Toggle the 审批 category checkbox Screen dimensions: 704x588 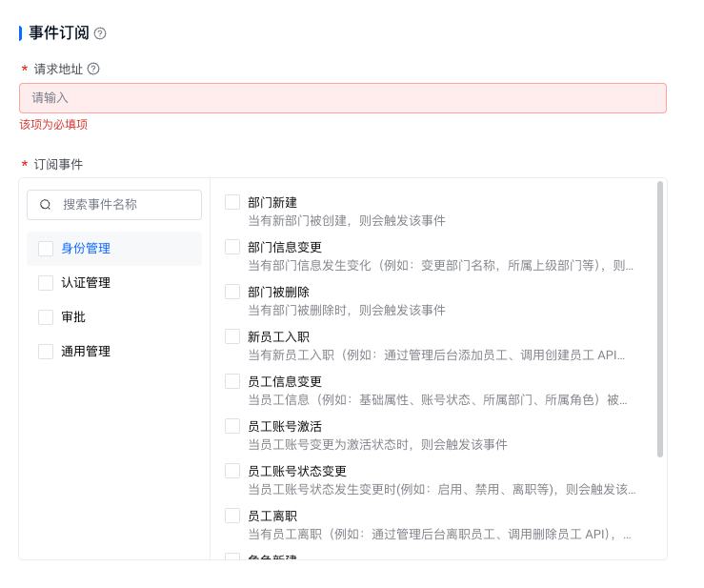coord(46,317)
